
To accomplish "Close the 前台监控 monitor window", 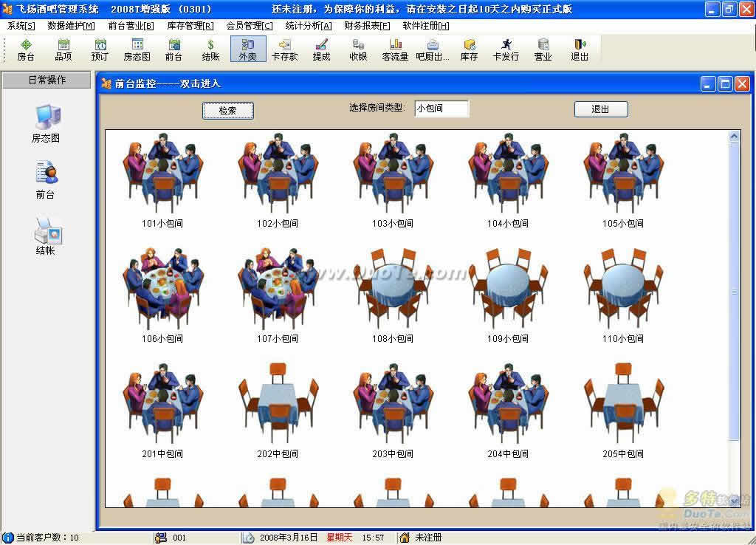I will click(x=742, y=84).
